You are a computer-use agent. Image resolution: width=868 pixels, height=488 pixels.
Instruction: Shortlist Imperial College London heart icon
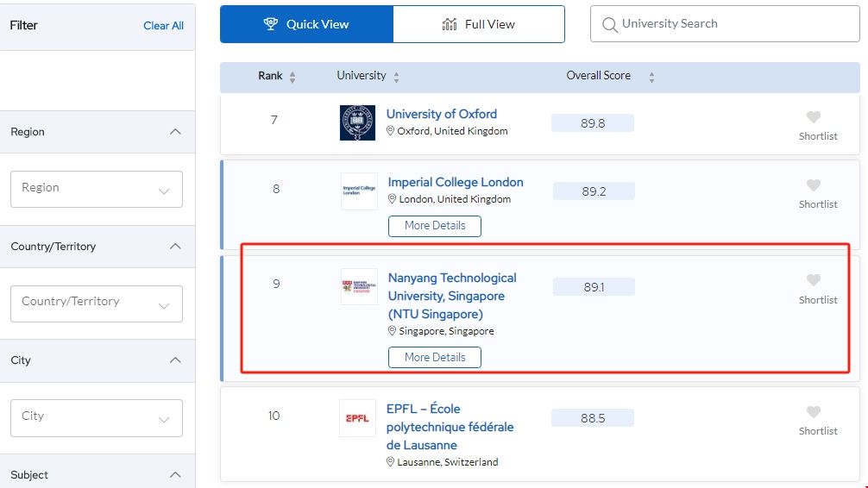click(813, 185)
